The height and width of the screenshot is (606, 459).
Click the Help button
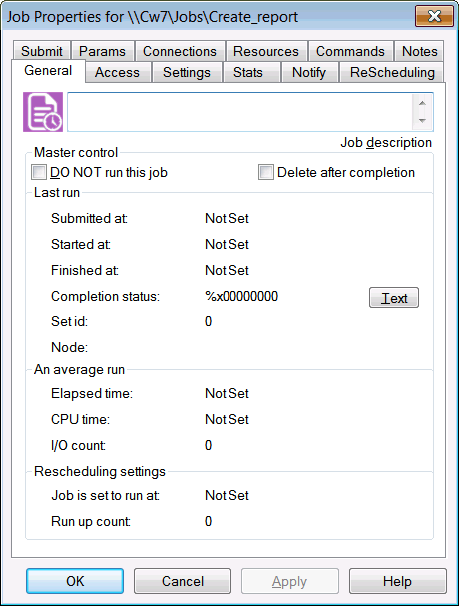pyautogui.click(x=398, y=581)
